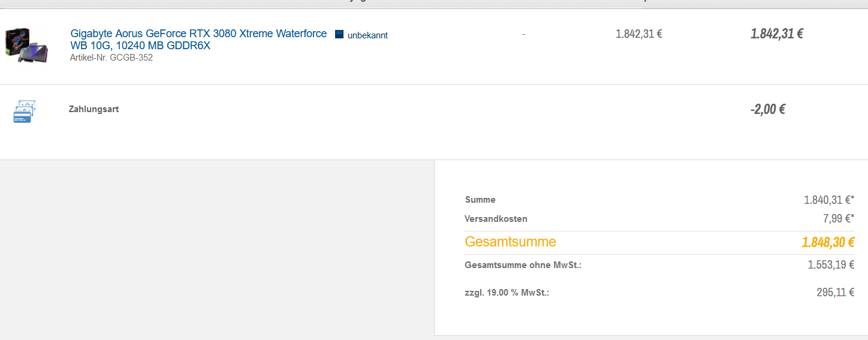Click the 'Zahlungsart' label

pyautogui.click(x=94, y=109)
